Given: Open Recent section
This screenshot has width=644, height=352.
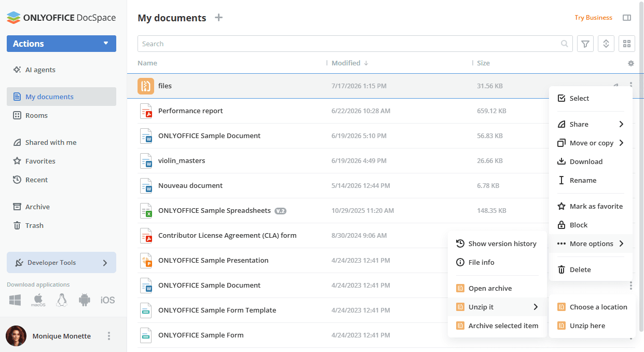Looking at the screenshot, I should pos(61,180).
